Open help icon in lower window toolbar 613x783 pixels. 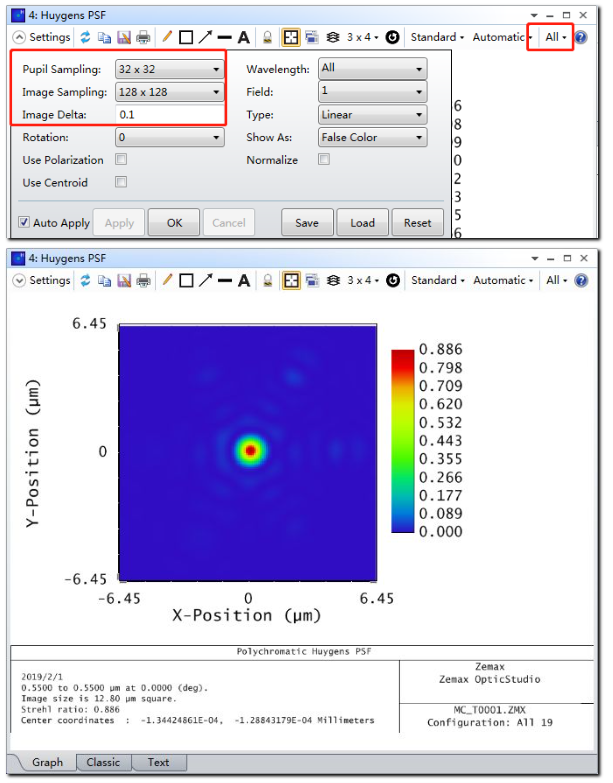point(581,281)
